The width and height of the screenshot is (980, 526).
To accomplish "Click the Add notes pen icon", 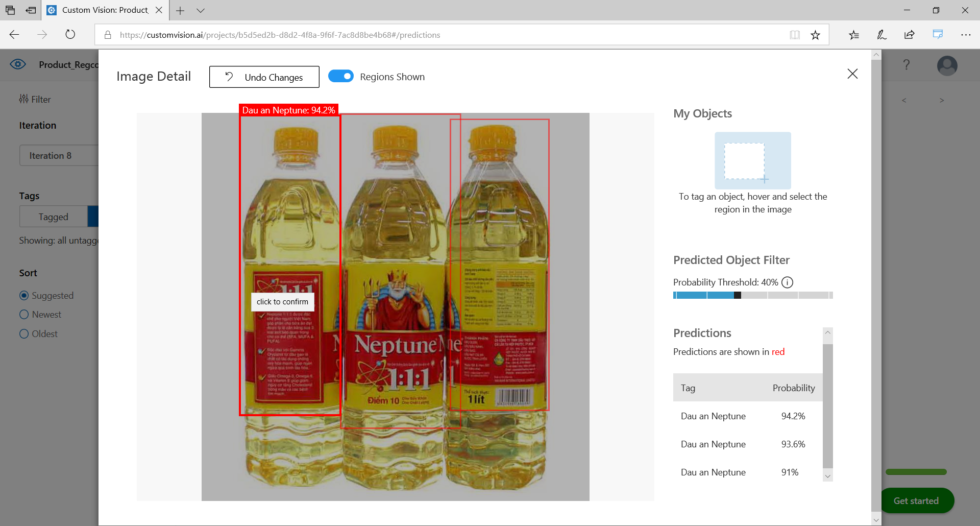I will pos(881,35).
